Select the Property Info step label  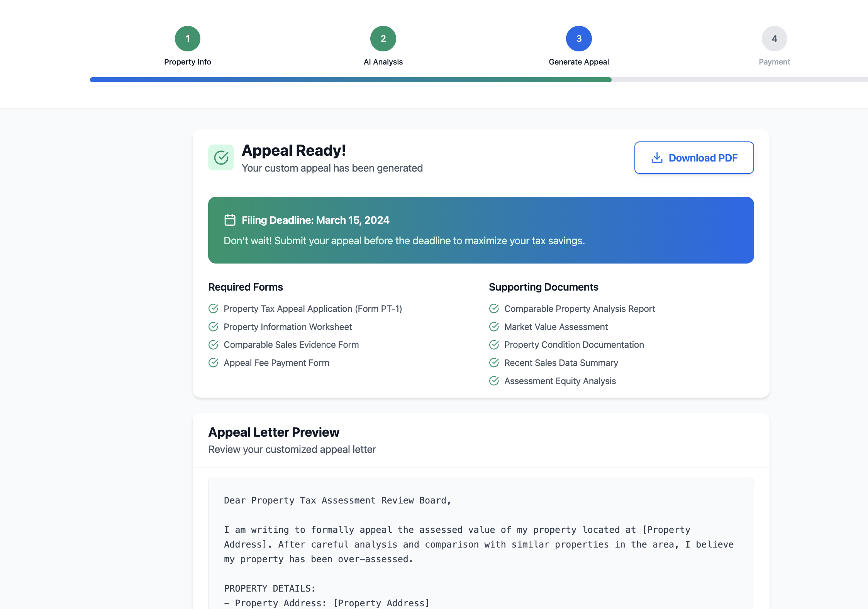coord(188,62)
